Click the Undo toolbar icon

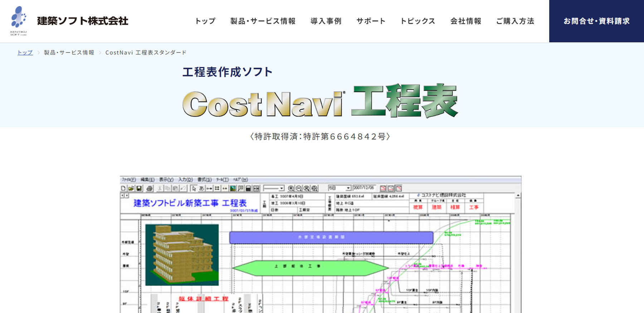click(x=183, y=188)
